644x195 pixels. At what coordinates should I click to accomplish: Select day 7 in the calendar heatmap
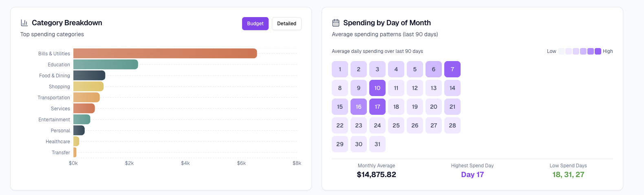[452, 69]
